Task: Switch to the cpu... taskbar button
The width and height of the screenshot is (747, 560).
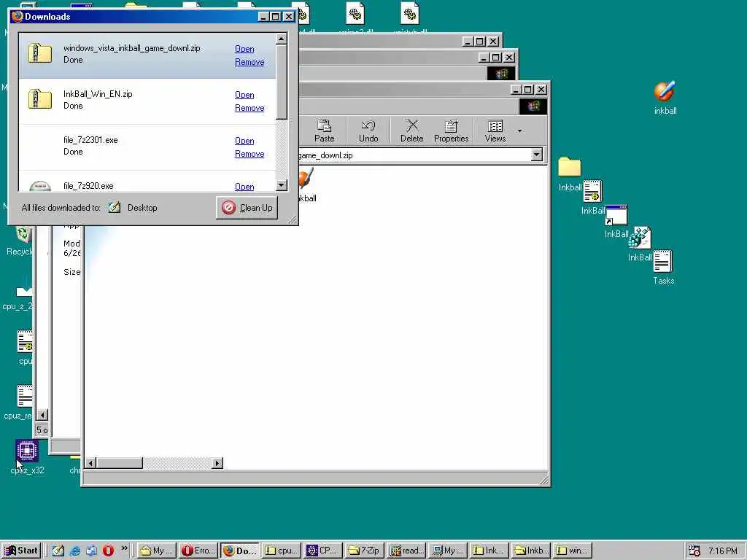Action: pos(281,551)
